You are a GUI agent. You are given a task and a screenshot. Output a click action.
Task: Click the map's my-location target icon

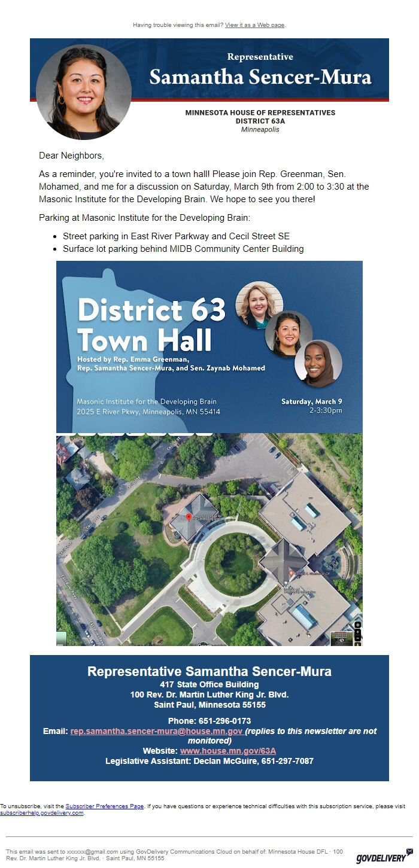[358, 625]
